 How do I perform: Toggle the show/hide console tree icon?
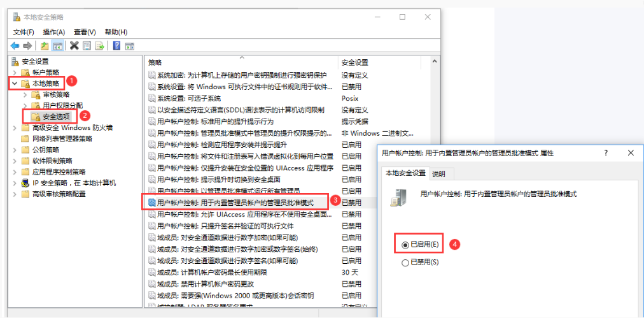pyautogui.click(x=57, y=45)
